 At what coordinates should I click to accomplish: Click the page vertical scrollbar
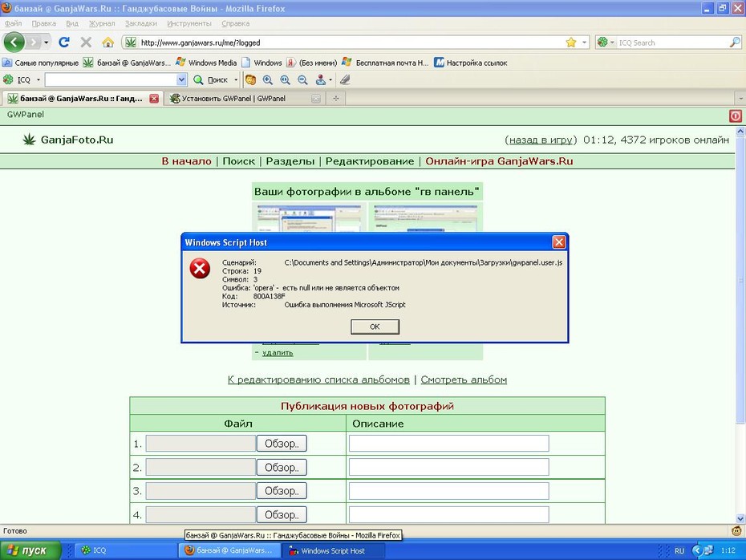[x=740, y=325]
